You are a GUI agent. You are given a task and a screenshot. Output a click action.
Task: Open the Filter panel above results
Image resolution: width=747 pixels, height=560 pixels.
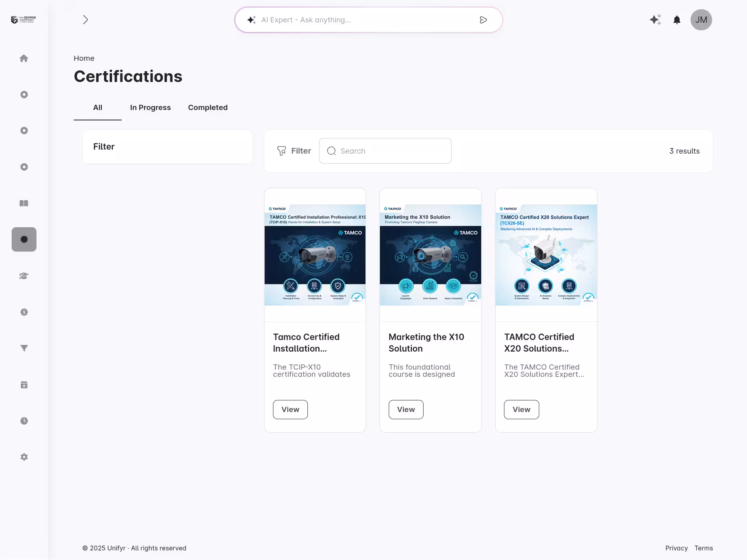[293, 151]
